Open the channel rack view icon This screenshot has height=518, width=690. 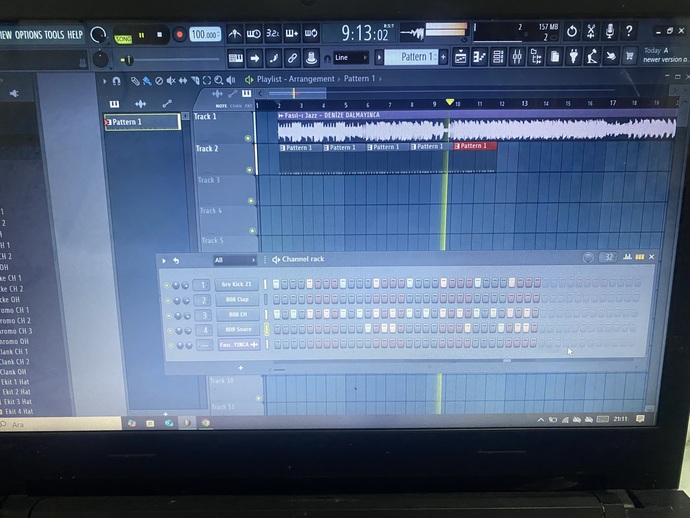[498, 57]
